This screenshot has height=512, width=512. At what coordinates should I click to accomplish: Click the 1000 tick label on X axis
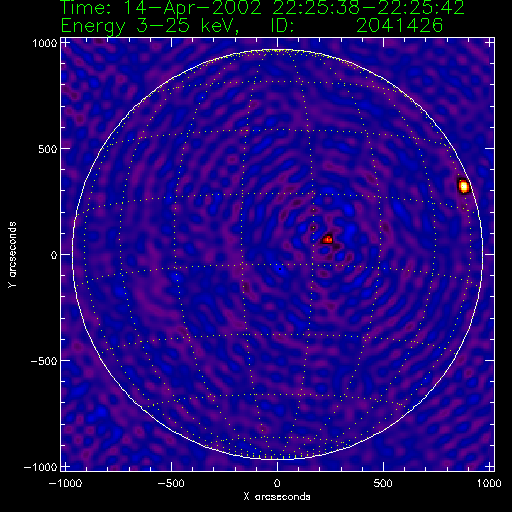489,483
